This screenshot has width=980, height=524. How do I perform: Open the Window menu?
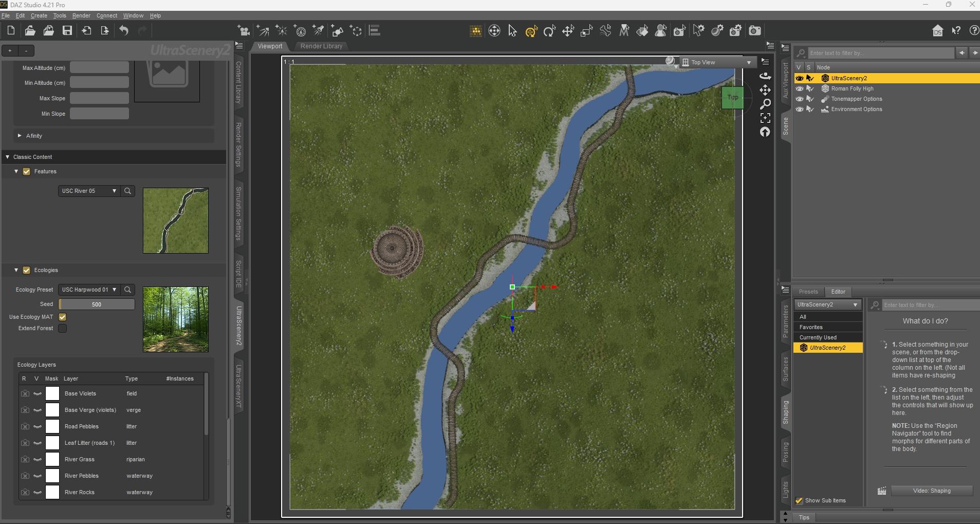(x=133, y=15)
